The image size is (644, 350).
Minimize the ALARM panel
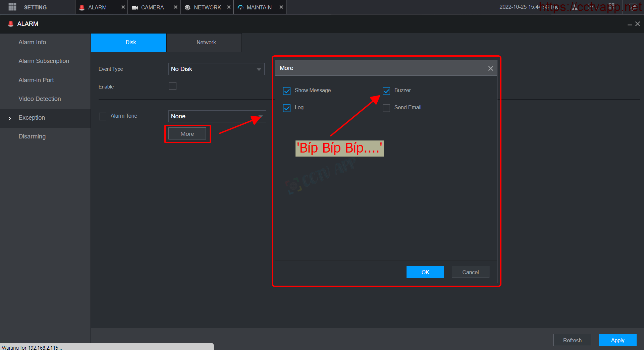(630, 24)
